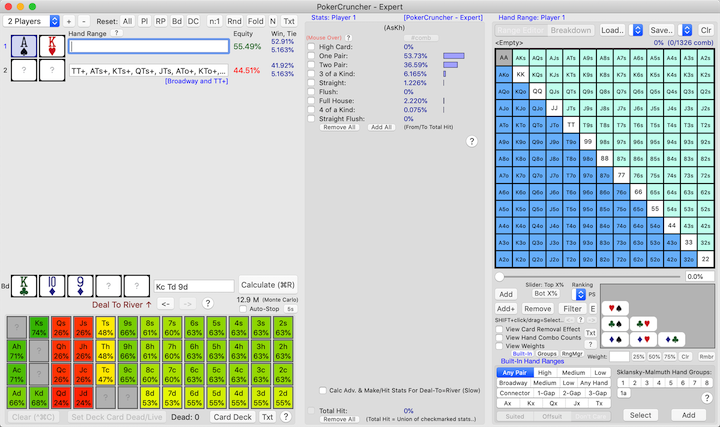Viewport: 720px width, 427px height.
Task: Click Reset All button
Action: click(x=127, y=21)
